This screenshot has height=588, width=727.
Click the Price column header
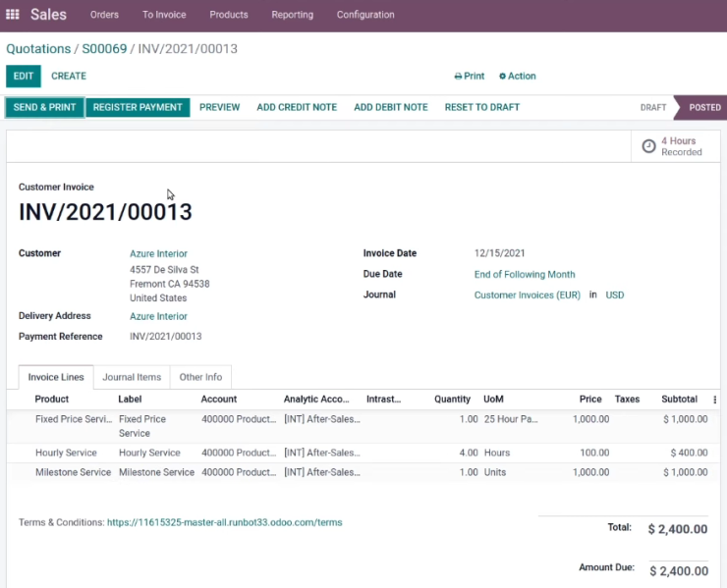coord(590,400)
